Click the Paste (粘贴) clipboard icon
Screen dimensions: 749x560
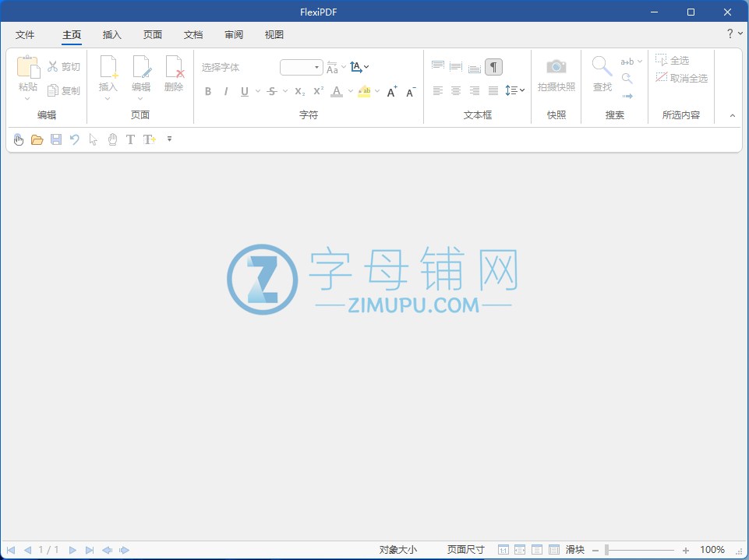[28, 66]
